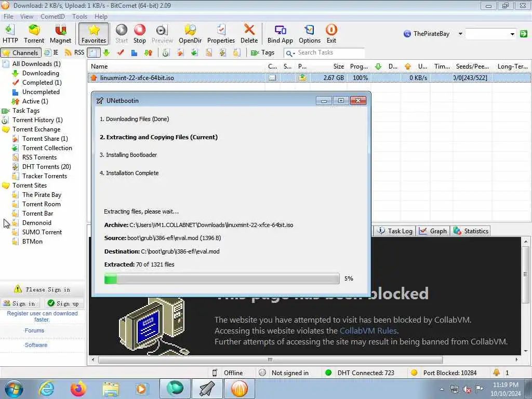Screen dimensions: 532x399
Task: Select linuxmint-22-xfce-64bit.iso task row
Action: (x=309, y=78)
